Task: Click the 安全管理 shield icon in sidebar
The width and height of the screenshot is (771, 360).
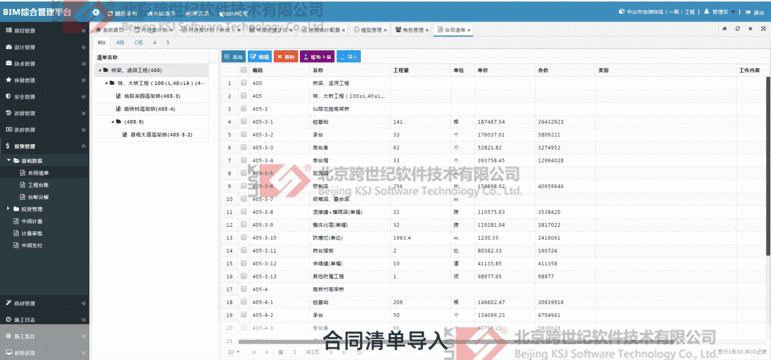Action: tap(8, 96)
